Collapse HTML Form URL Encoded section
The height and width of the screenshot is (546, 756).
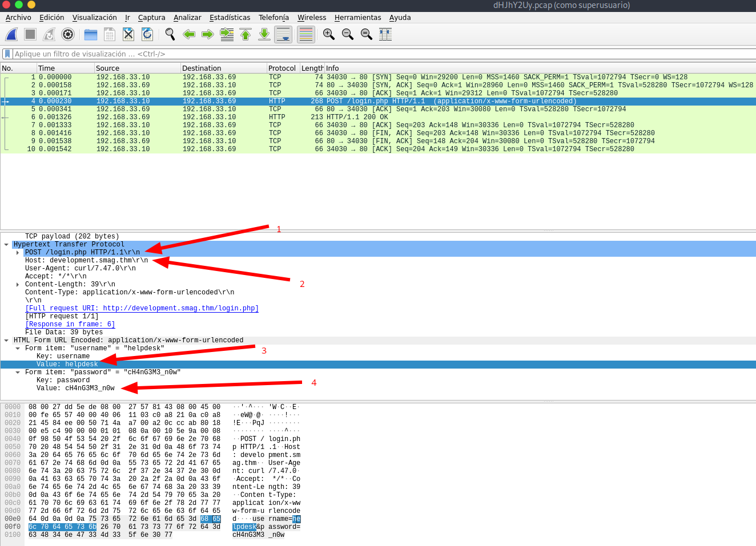(6, 340)
